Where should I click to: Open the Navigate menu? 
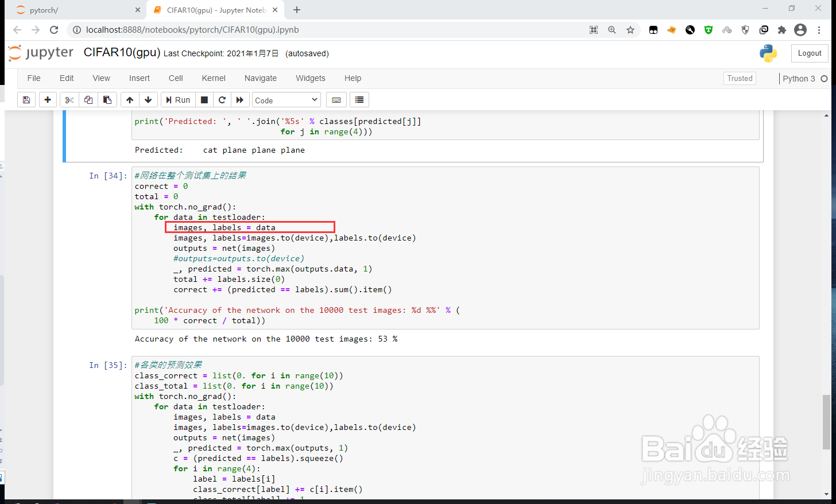261,78
